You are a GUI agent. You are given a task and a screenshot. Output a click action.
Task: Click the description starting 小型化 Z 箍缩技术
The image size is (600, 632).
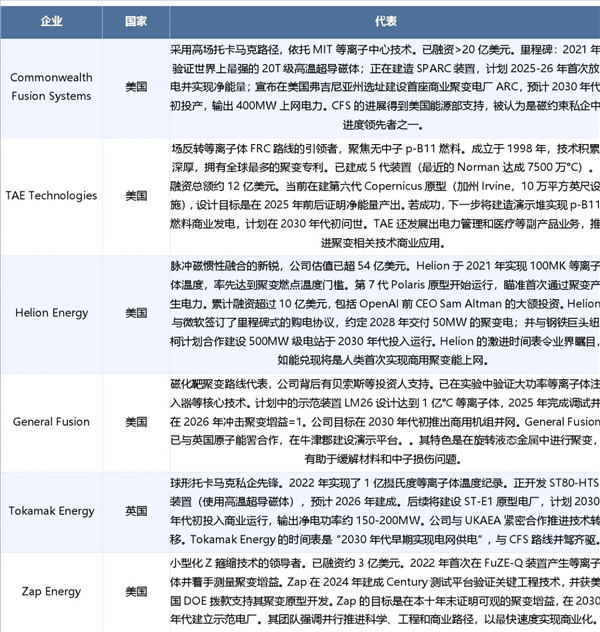pos(385,592)
